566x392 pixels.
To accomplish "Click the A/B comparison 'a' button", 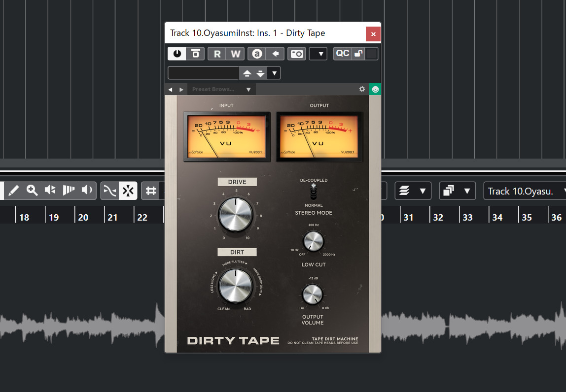I will [x=257, y=54].
